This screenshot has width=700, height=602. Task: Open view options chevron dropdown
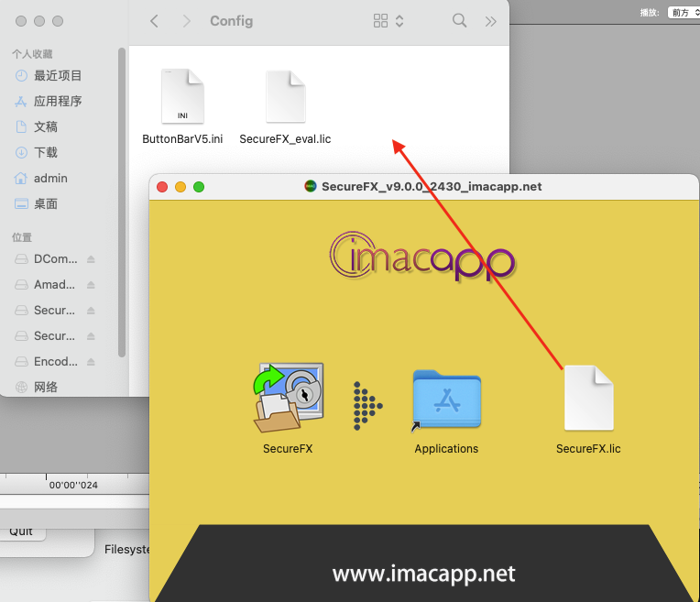click(x=399, y=20)
